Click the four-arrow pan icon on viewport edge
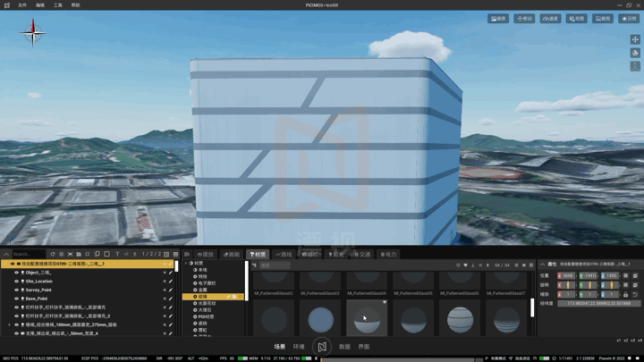 (x=635, y=39)
